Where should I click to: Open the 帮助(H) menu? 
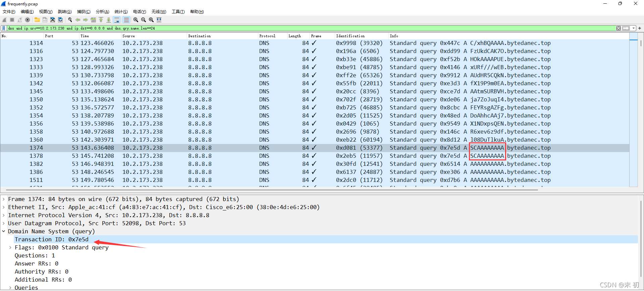click(x=197, y=12)
